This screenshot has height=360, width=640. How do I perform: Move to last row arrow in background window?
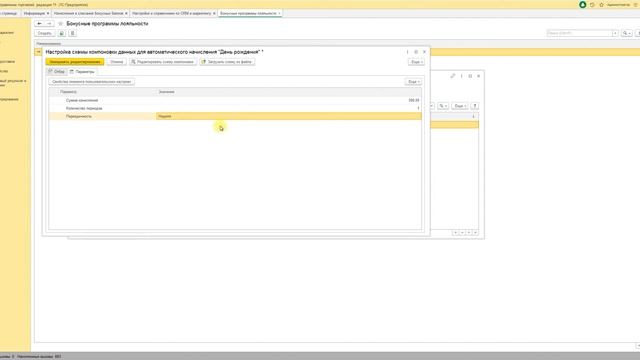click(x=476, y=233)
